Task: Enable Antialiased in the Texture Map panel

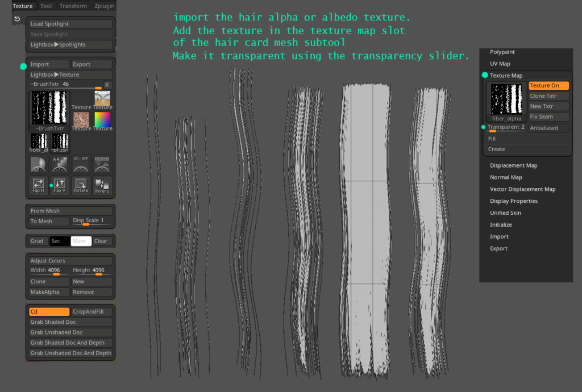Action: [x=547, y=127]
